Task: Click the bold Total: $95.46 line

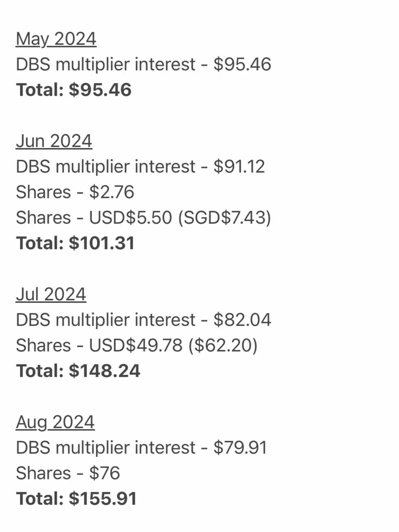Action: 74,90
